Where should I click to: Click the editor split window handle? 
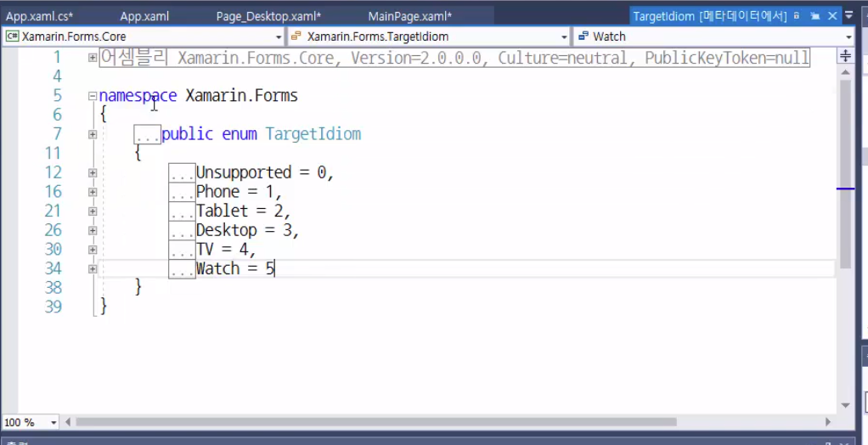845,55
